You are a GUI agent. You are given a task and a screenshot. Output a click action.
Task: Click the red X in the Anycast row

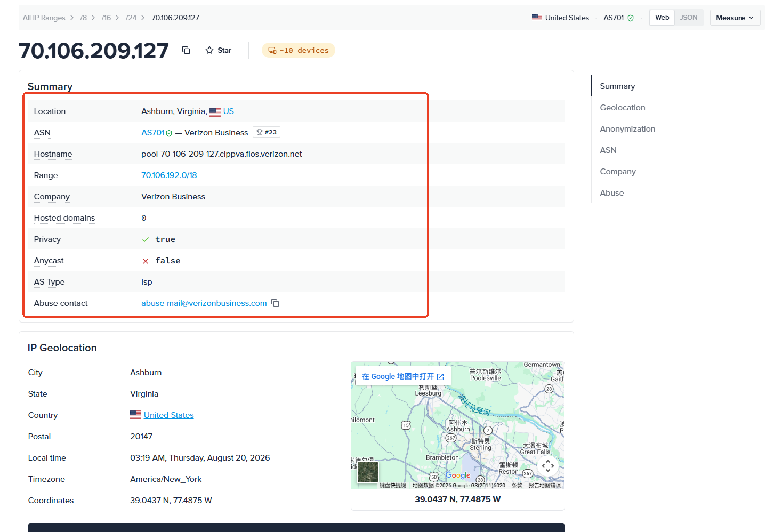coord(146,261)
